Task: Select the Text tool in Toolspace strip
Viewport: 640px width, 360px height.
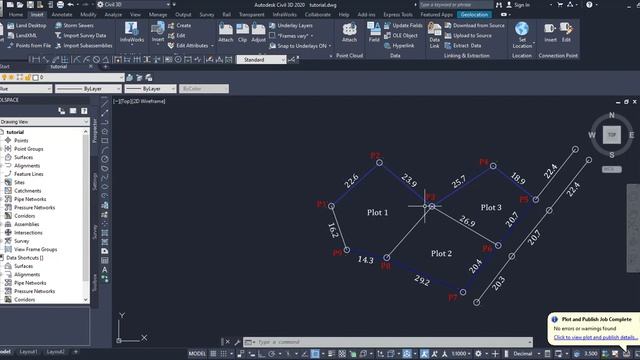Action: [x=105, y=270]
